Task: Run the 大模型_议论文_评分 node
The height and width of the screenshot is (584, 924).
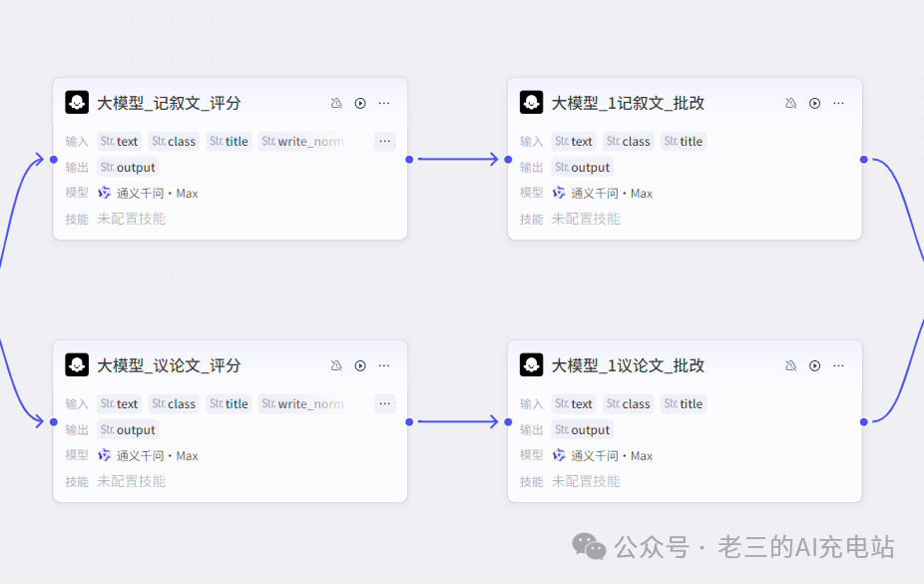Action: coord(360,365)
